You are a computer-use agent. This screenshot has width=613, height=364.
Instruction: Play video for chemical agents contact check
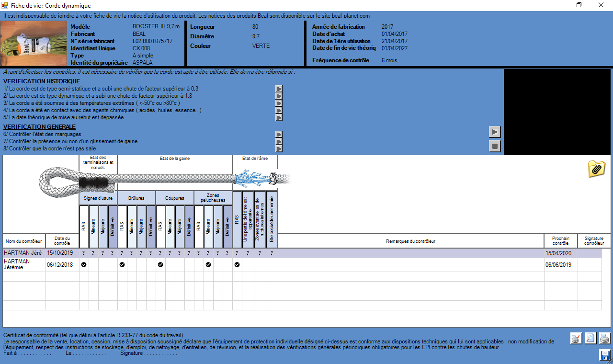(x=279, y=110)
